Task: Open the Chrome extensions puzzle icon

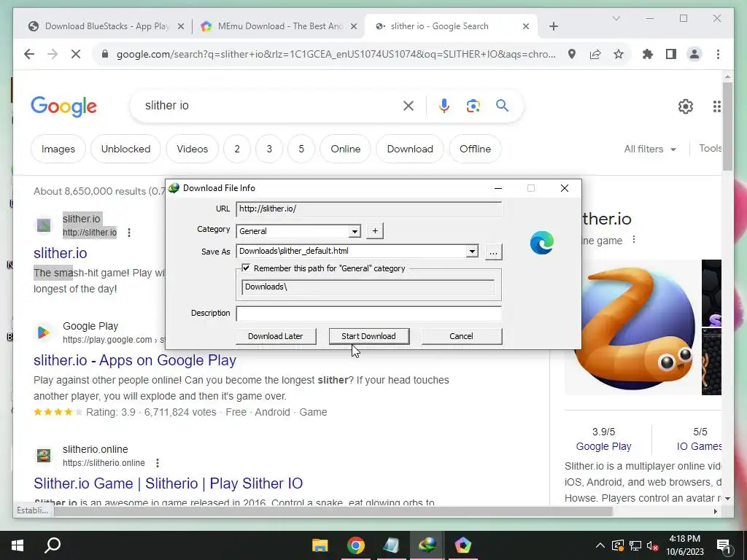Action: (x=648, y=54)
